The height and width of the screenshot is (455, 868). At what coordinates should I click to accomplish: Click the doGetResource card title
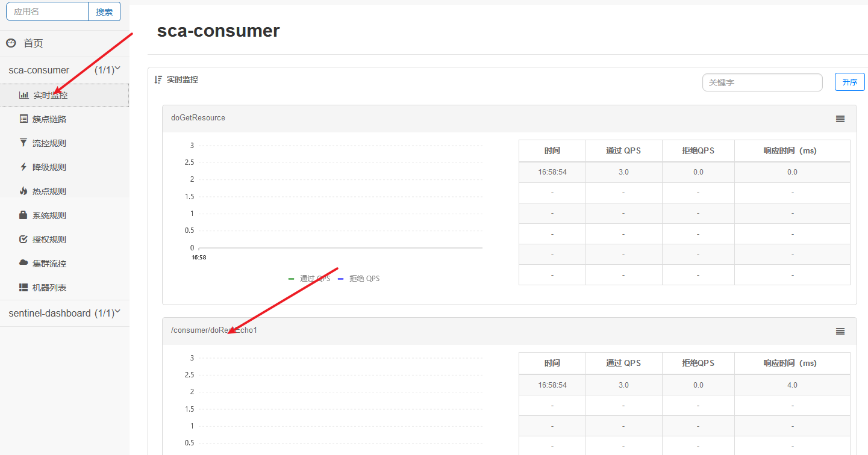click(198, 118)
